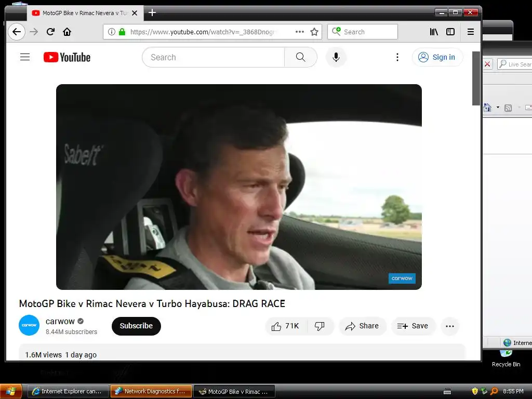Share the video
Image resolution: width=532 pixels, height=399 pixels.
click(362, 326)
